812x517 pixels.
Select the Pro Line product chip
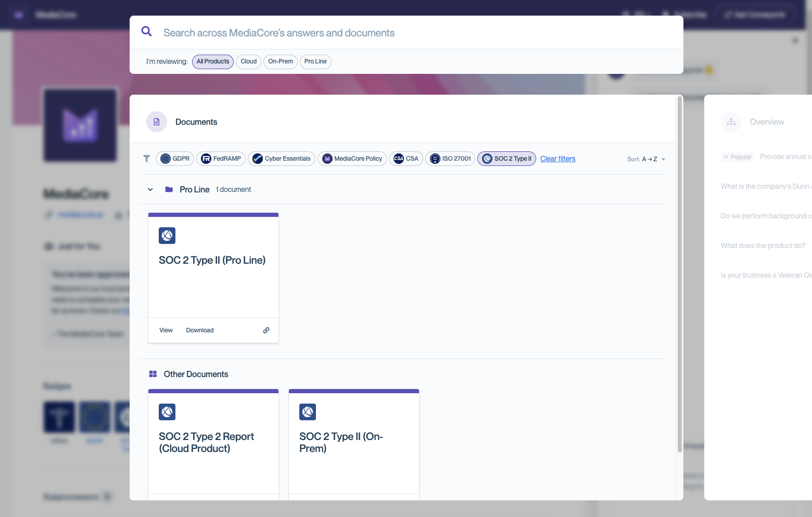click(x=315, y=61)
